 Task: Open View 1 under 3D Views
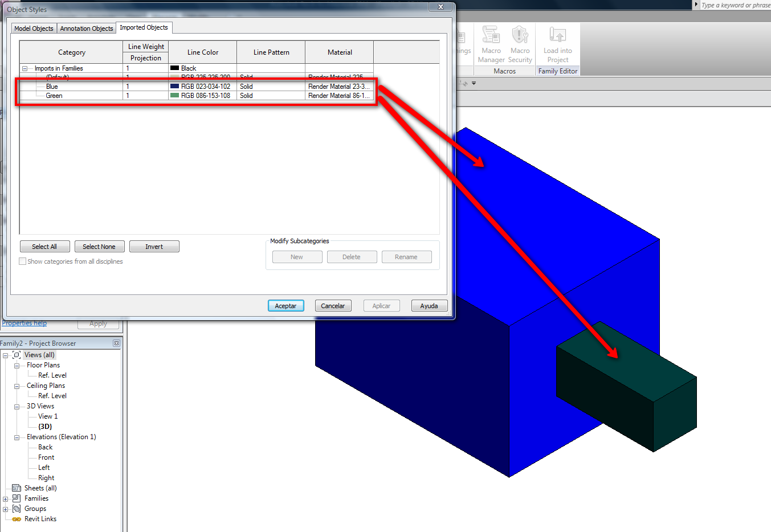pyautogui.click(x=48, y=416)
